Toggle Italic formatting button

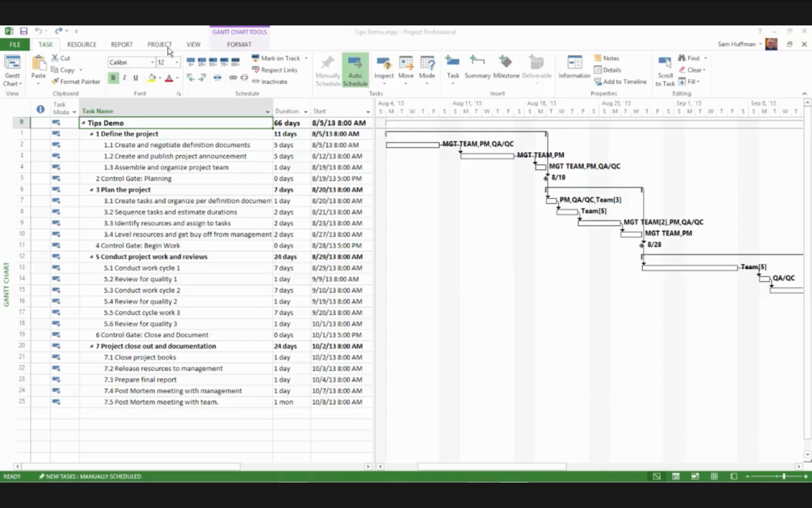(125, 78)
